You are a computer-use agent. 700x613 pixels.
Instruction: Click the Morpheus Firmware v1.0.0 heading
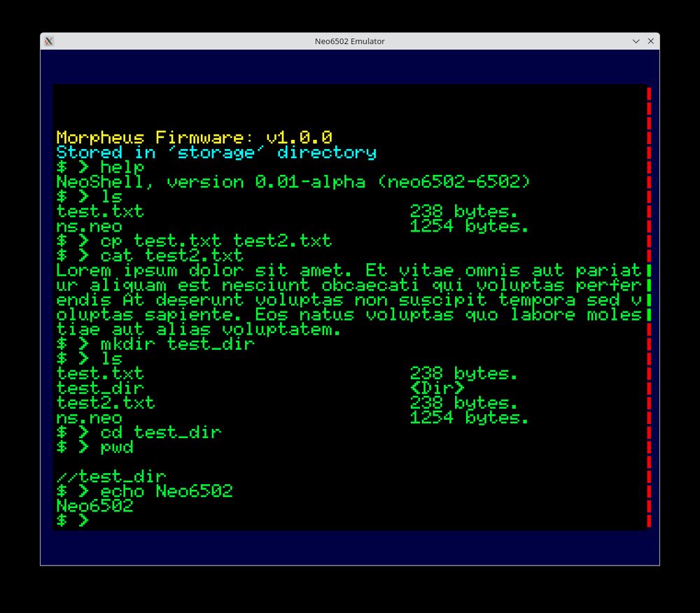tap(195, 137)
